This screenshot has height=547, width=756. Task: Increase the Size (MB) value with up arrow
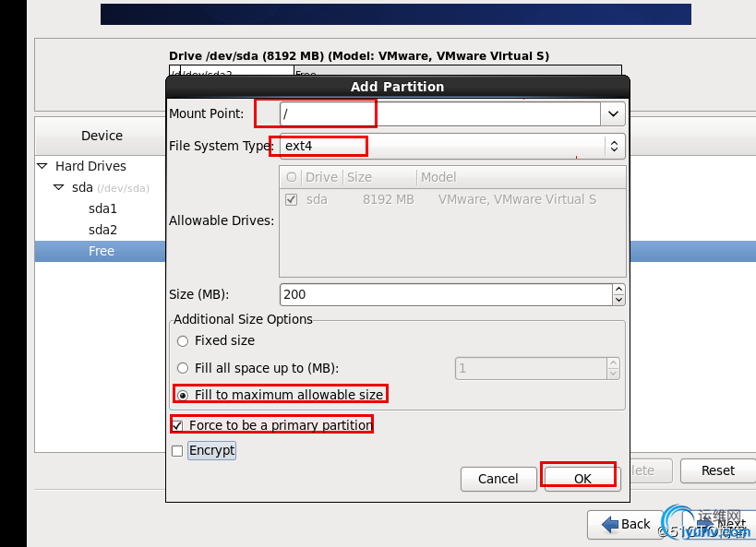[x=618, y=289]
